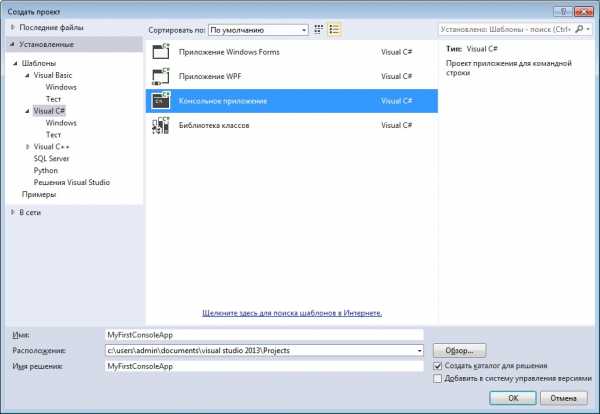Screen dimensions: 600x414
Task: Collapse the 'Шаблоны' tree node
Action: pos(15,63)
